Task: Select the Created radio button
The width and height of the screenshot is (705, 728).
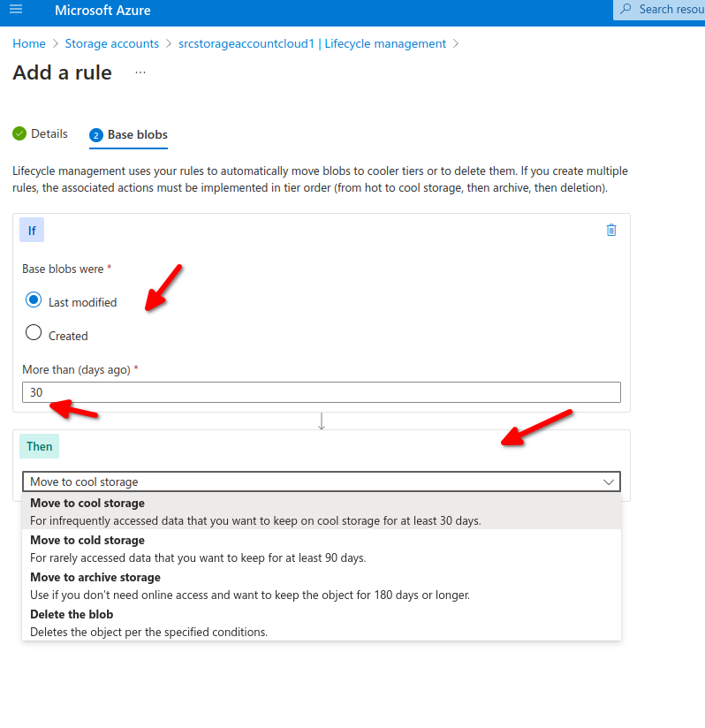Action: [x=34, y=333]
